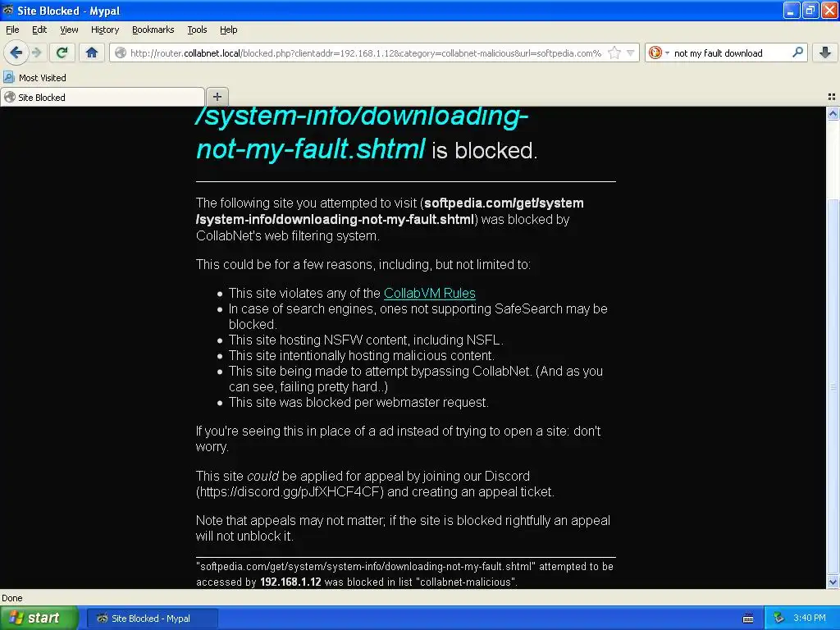
Task: Go to the Home page icon
Action: point(92,52)
